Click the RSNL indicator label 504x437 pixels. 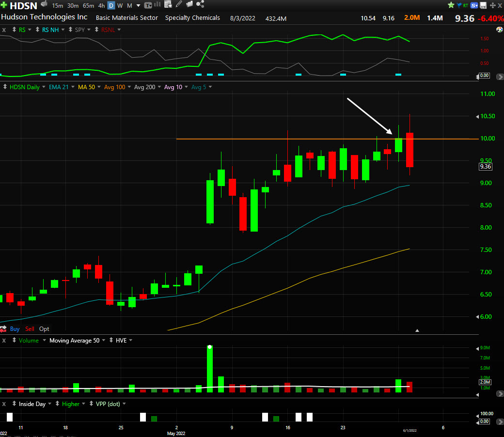click(108, 30)
